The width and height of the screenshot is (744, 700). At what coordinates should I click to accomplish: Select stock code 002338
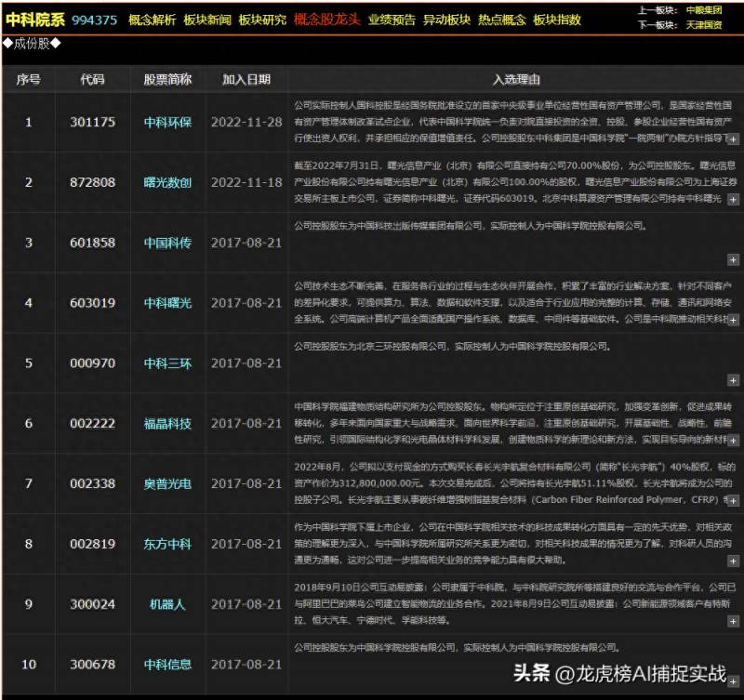click(x=92, y=483)
